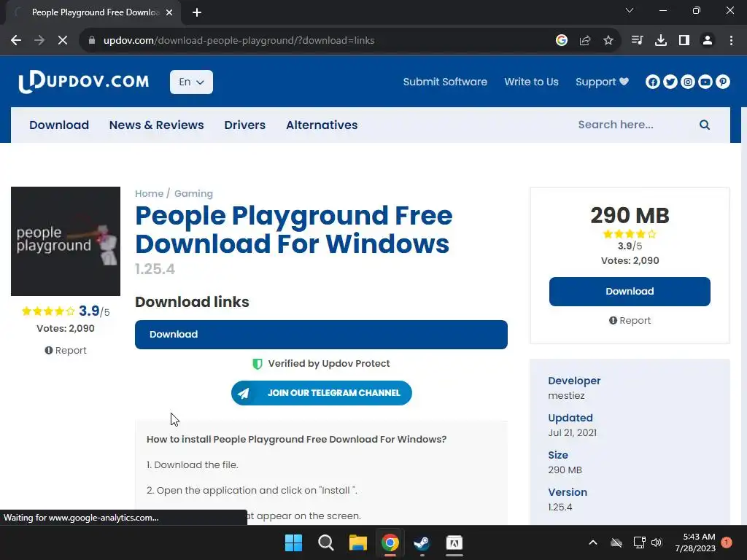Click the star rating under the thumbnail
Image resolution: width=747 pixels, height=560 pixels.
tap(48, 311)
